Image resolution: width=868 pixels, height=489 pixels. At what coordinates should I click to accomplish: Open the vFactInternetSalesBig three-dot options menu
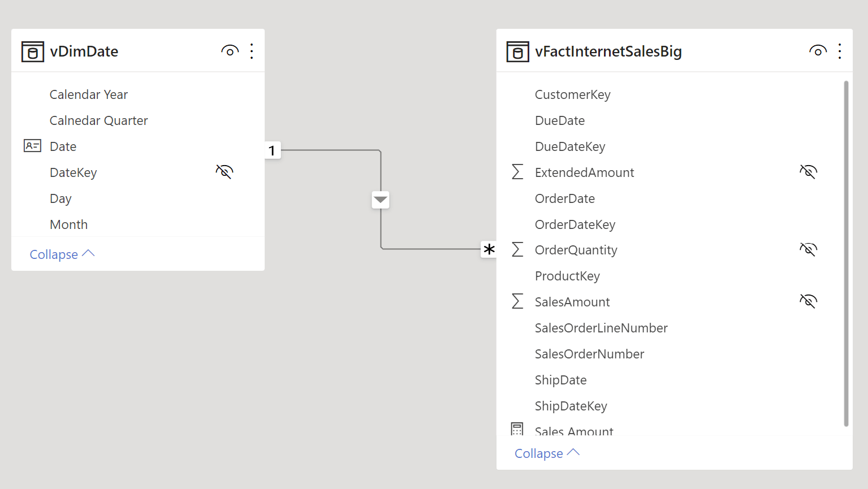click(840, 50)
